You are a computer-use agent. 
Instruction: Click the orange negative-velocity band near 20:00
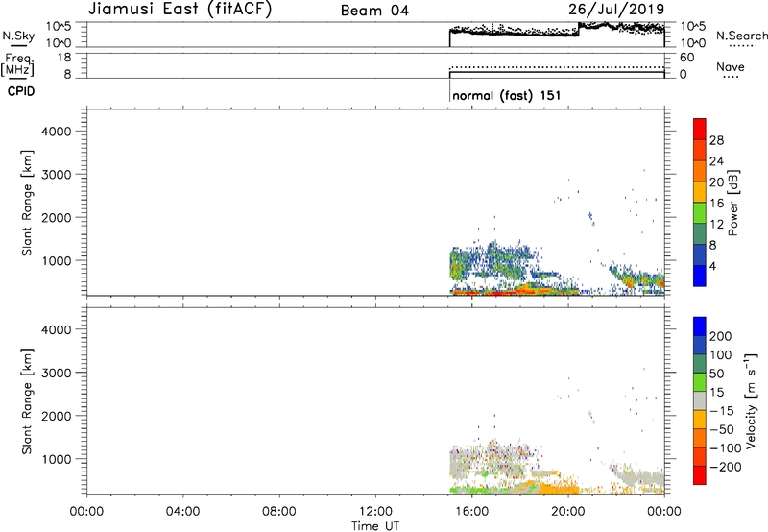click(x=559, y=489)
